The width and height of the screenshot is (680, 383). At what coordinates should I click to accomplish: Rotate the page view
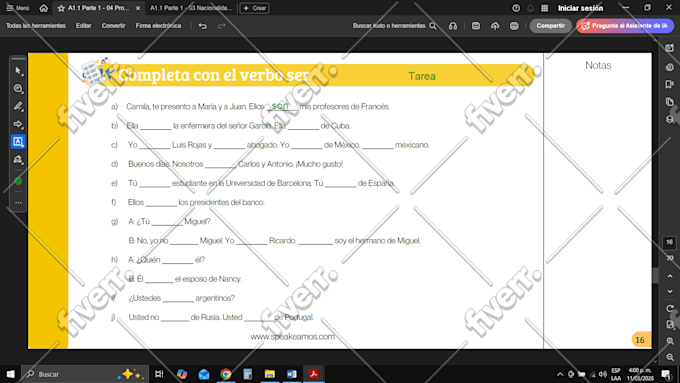pyautogui.click(x=670, y=308)
